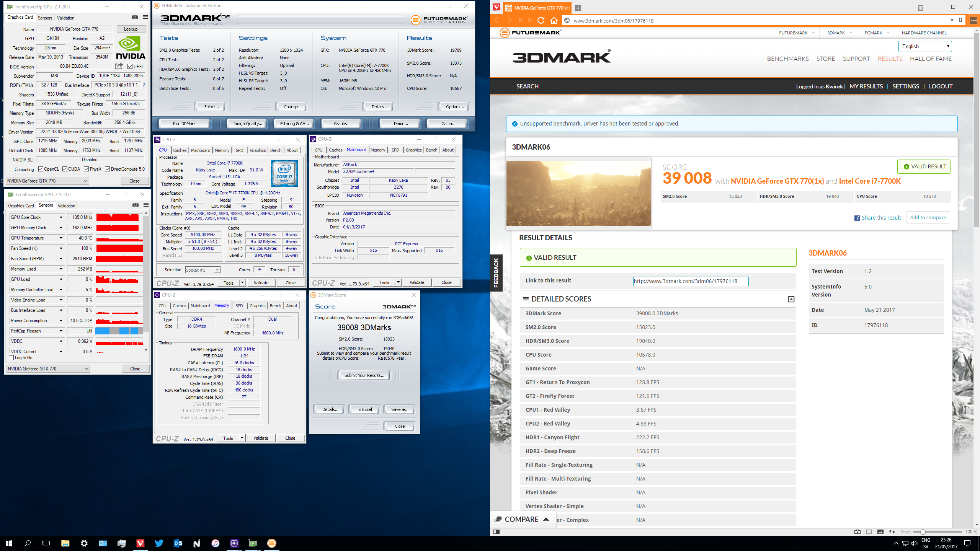This screenshot has height=551, width=980.
Task: Click the BIOS export share icon in GPU-Z
Action: (119, 66)
